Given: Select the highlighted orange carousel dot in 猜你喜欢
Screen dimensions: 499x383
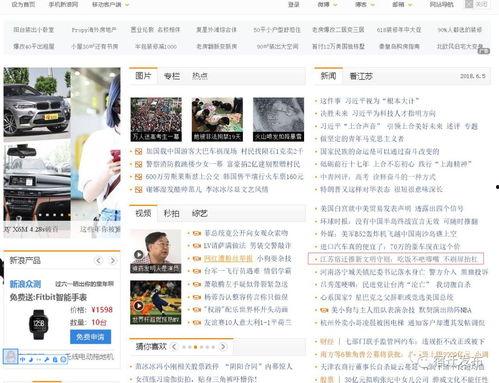Looking at the screenshot, I should click(x=196, y=347).
